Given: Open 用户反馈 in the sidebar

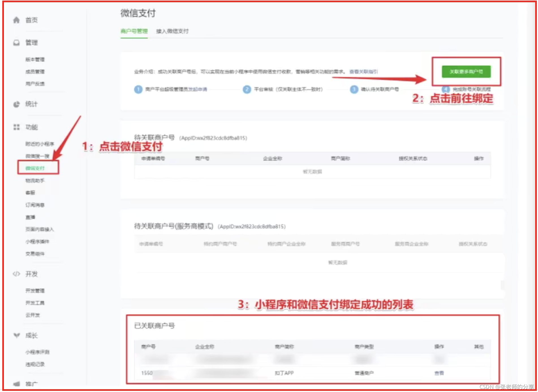Looking at the screenshot, I should 35,84.
